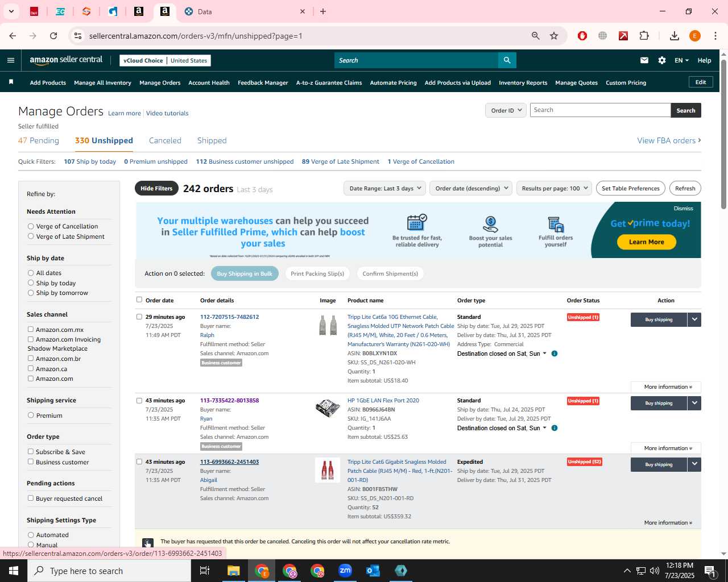Open browser zoom magnifier icon
This screenshot has width=728, height=582.
(x=535, y=36)
